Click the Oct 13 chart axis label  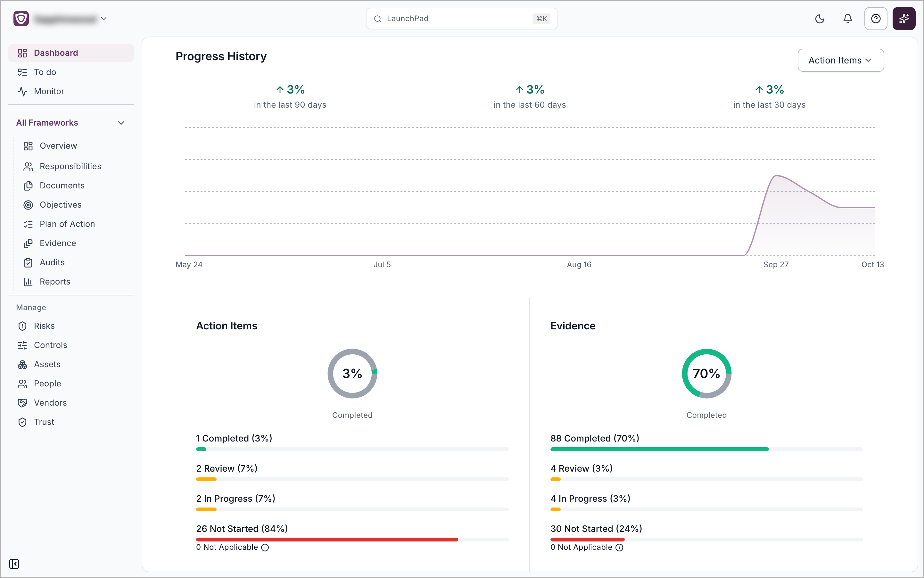coord(872,265)
